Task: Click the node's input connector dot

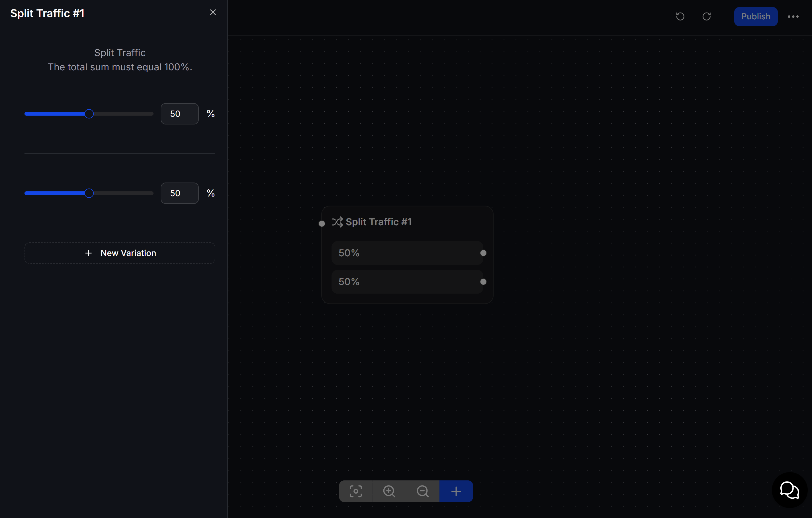Action: [x=322, y=224]
